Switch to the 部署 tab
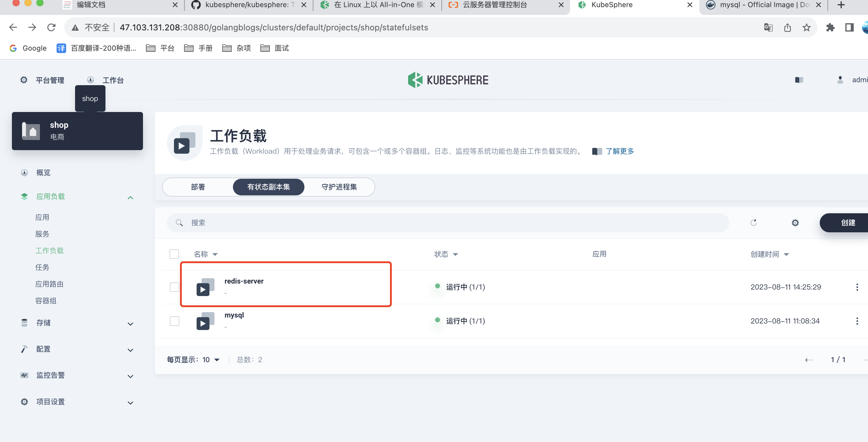 tap(198, 187)
